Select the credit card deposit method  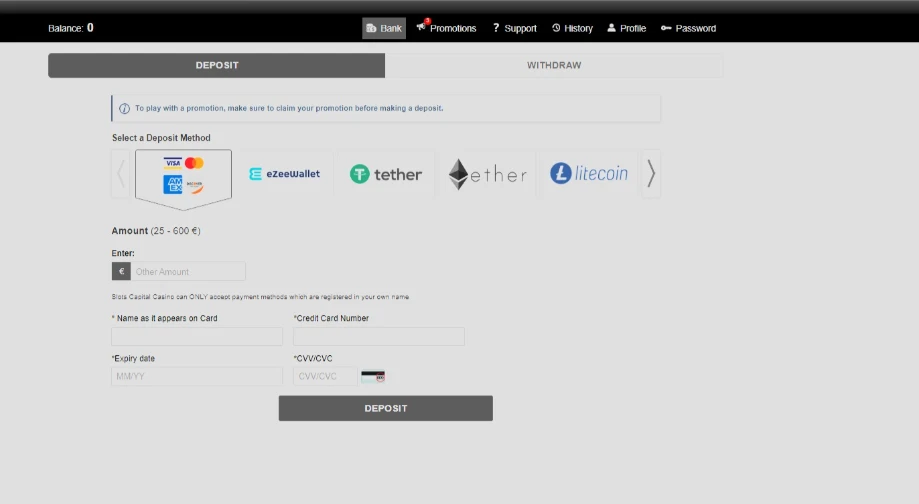183,175
